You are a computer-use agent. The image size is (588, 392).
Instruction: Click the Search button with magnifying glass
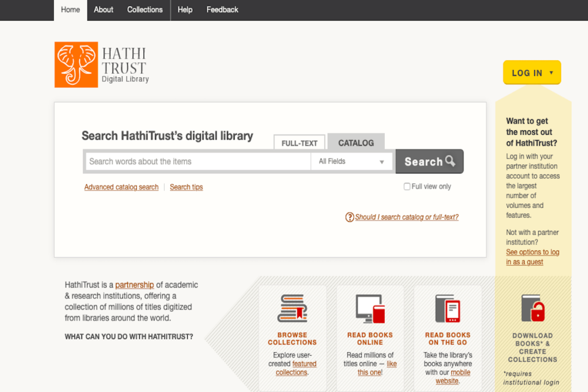click(429, 161)
